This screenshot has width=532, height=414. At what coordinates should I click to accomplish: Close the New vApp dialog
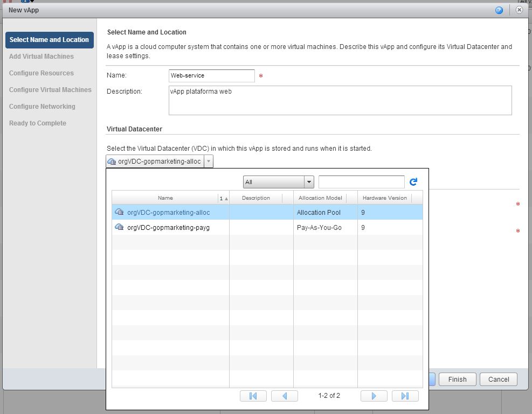pos(519,10)
